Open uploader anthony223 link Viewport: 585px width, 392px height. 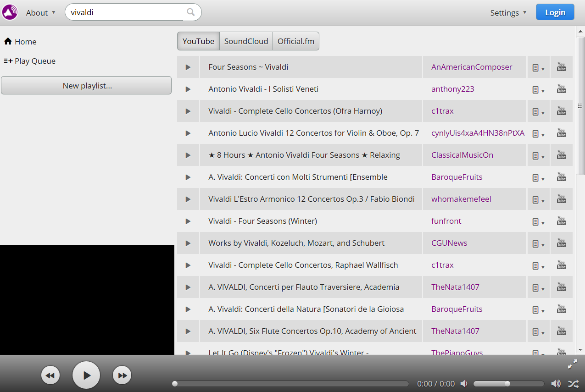(x=453, y=89)
